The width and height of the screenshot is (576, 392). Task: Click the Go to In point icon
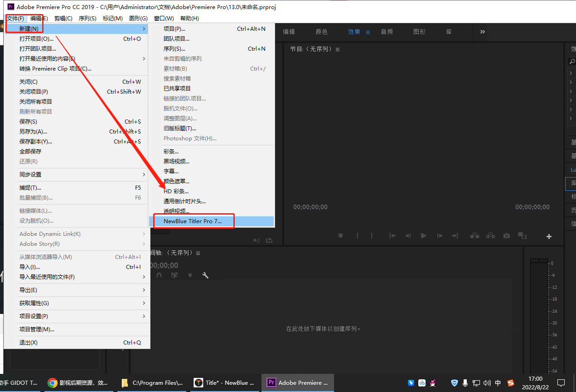392,236
